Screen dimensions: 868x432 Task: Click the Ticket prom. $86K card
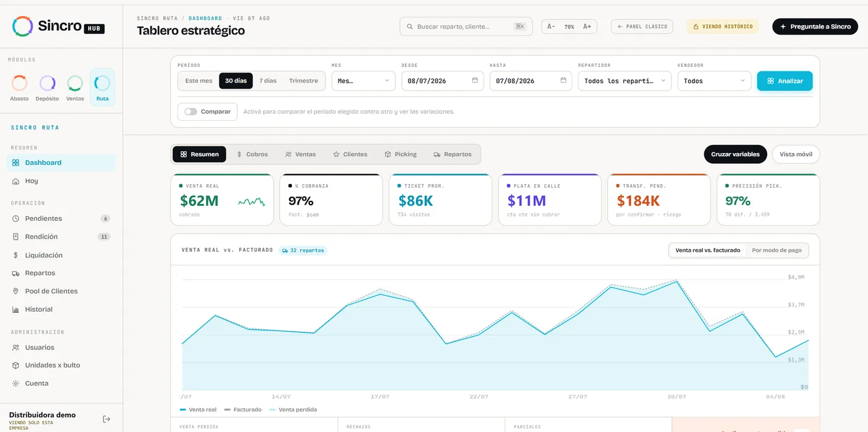440,200
